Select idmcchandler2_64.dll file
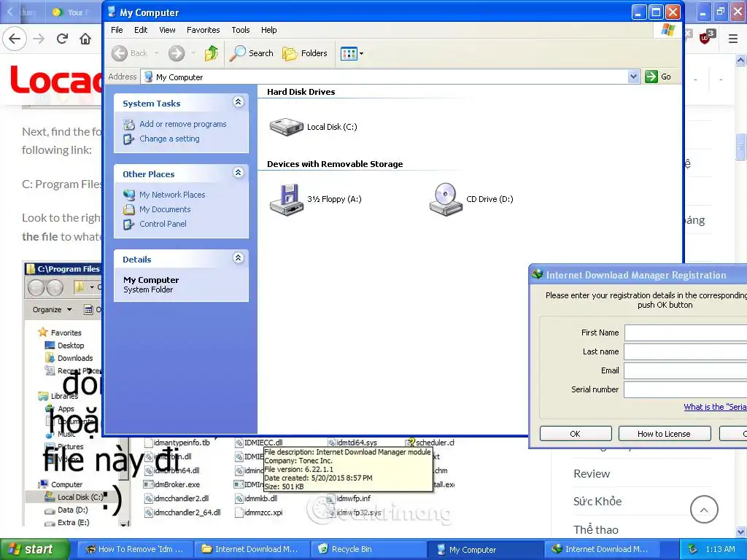The image size is (747, 560). click(x=182, y=513)
